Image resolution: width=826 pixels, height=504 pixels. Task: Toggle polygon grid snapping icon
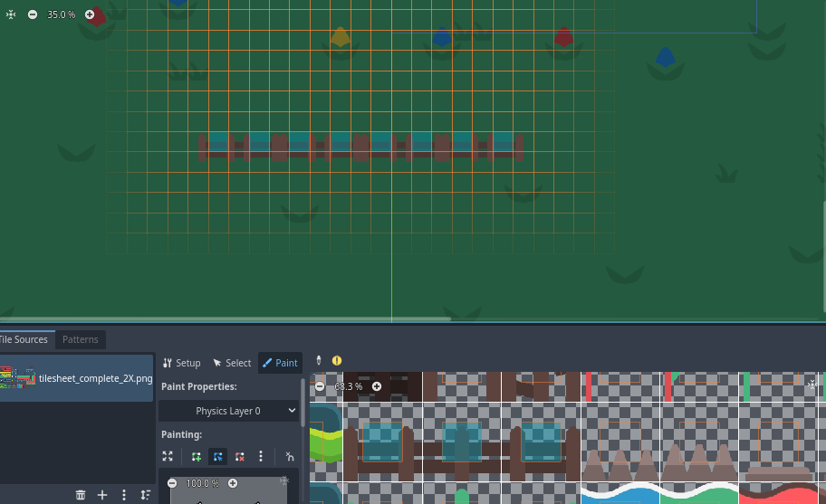coord(290,456)
